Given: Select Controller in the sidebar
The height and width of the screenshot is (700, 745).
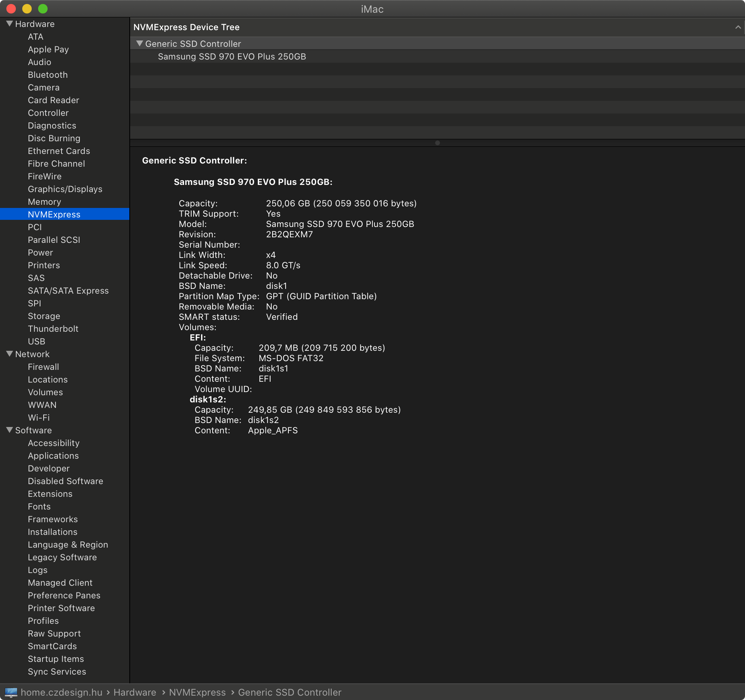Looking at the screenshot, I should point(48,113).
